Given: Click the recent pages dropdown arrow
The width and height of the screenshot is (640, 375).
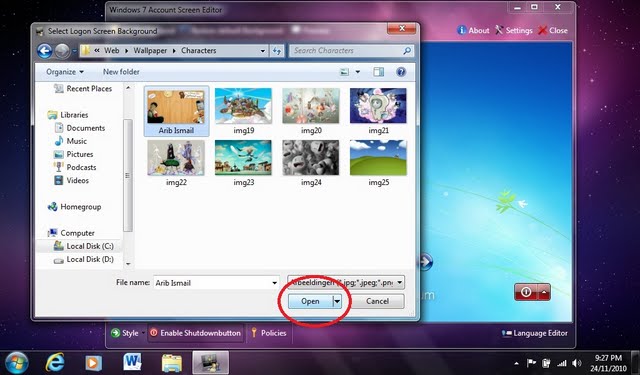Looking at the screenshot, I should click(x=74, y=51).
